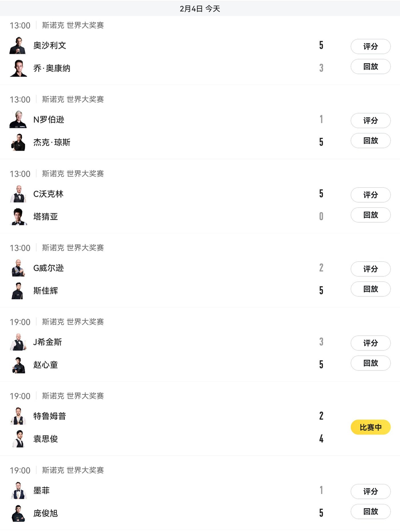The width and height of the screenshot is (400, 532).
Task: Open 评分 for G威尔逊 vs 斯佳辉
Action: 370,269
